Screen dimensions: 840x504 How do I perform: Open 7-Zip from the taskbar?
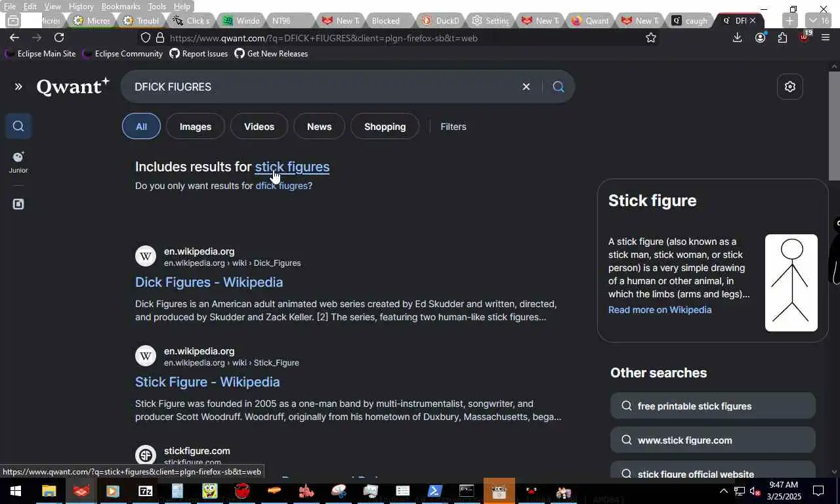(145, 491)
